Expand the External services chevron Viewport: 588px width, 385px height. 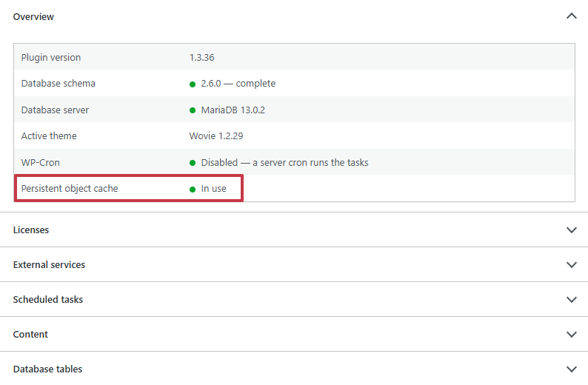coord(572,264)
